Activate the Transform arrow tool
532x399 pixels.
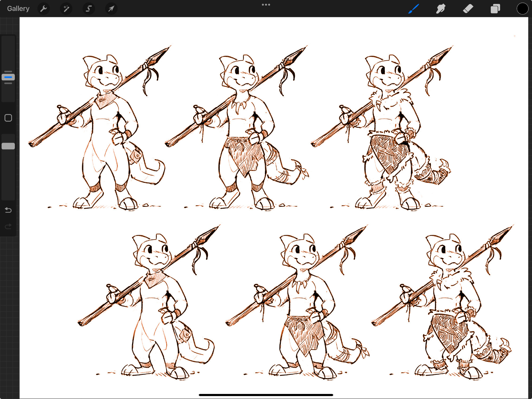coord(111,9)
